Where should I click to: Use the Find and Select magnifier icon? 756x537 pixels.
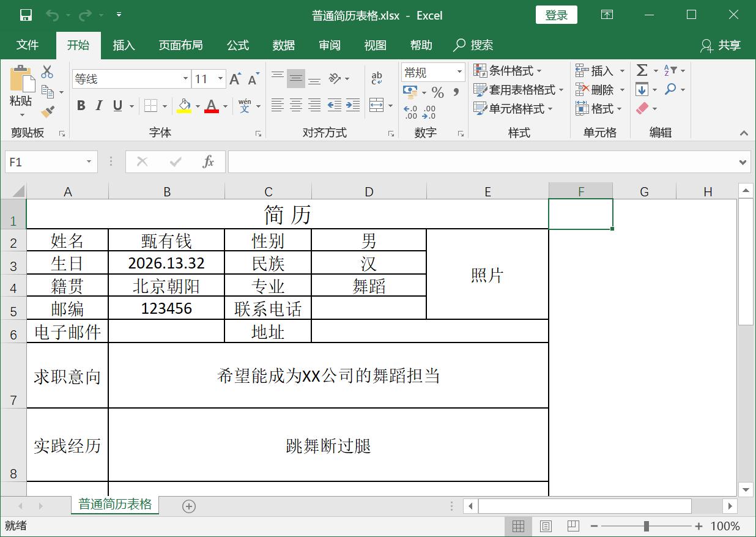[x=670, y=89]
